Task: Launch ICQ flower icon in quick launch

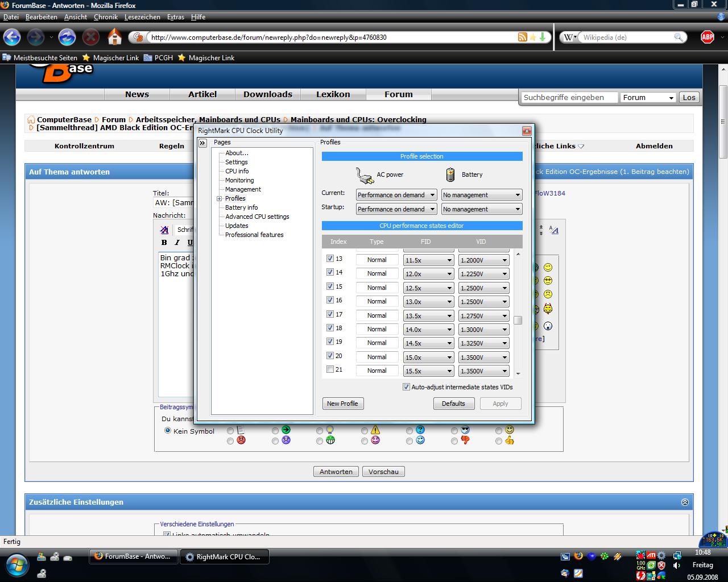Action: (605, 556)
